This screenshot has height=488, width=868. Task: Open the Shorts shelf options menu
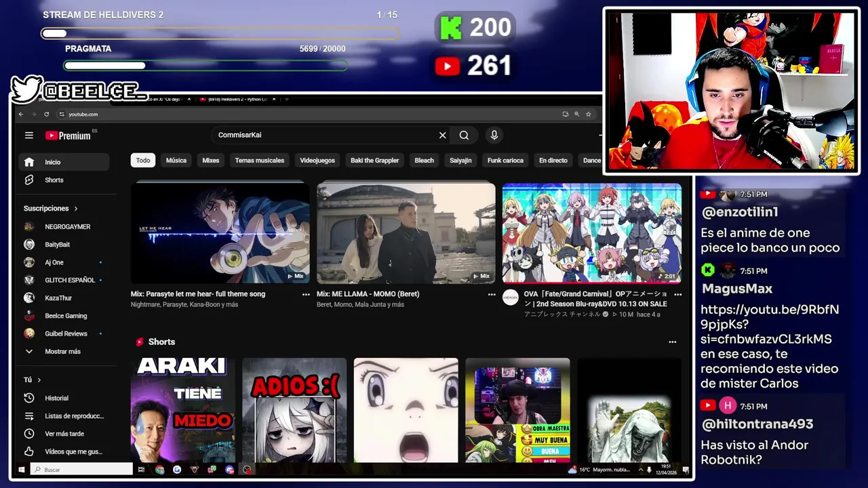tap(673, 342)
